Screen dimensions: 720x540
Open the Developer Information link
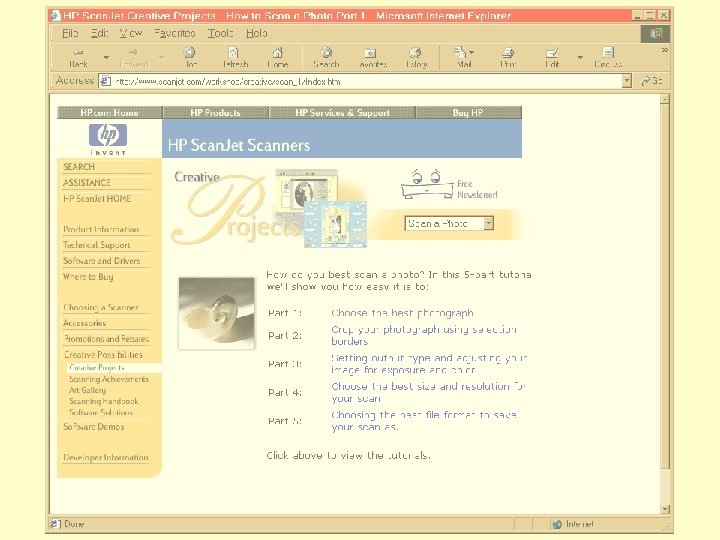pos(106,458)
